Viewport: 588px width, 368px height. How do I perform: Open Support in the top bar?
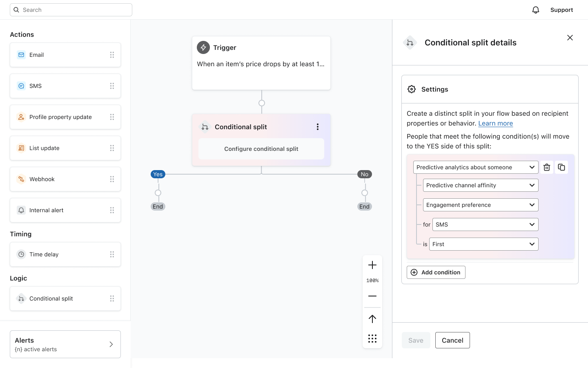click(x=561, y=10)
